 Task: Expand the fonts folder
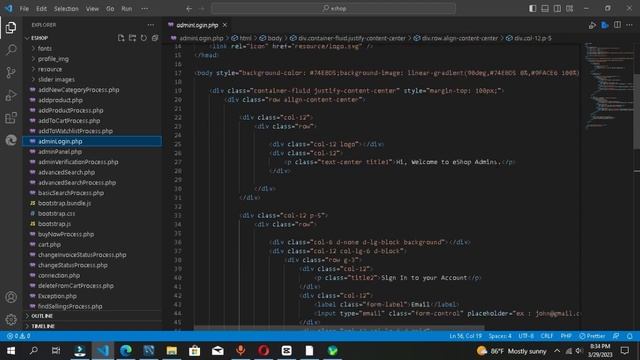coord(44,49)
